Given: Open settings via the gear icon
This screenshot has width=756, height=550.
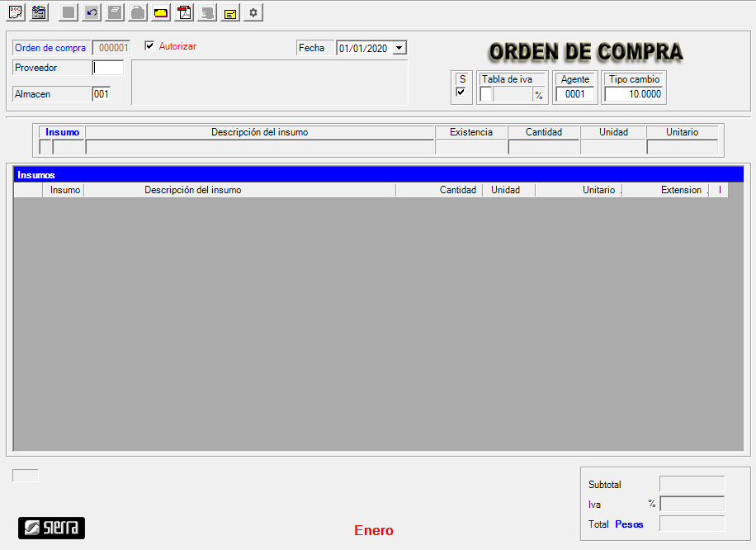Looking at the screenshot, I should point(253,13).
